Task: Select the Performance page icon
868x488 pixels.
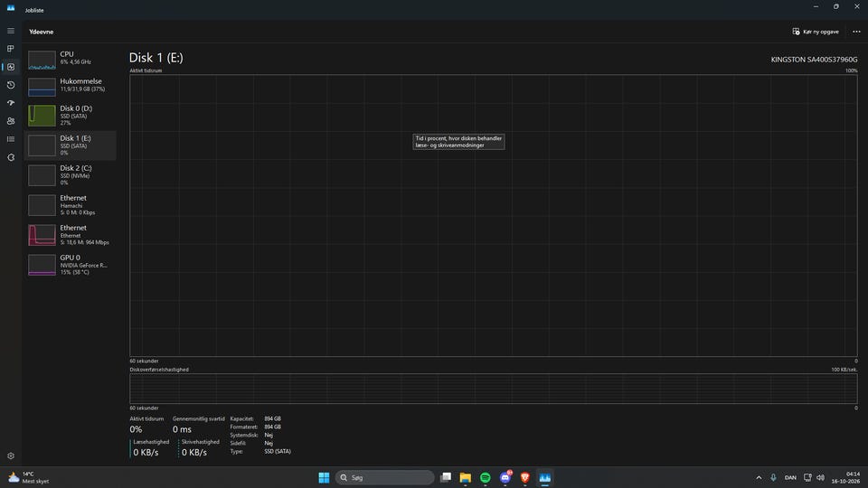Action: pos(11,67)
